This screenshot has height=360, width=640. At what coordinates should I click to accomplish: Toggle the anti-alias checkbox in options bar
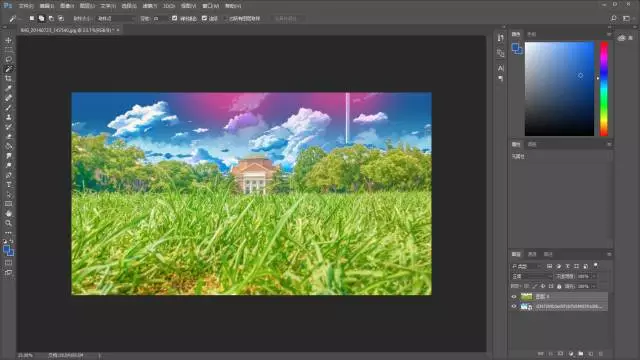tap(175, 18)
